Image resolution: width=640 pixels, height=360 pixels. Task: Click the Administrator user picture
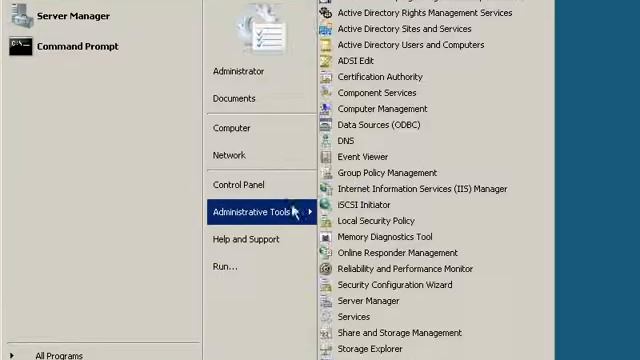(262, 29)
